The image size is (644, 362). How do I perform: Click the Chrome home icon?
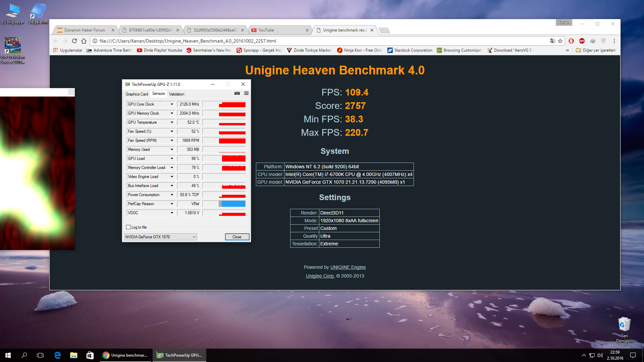point(84,41)
